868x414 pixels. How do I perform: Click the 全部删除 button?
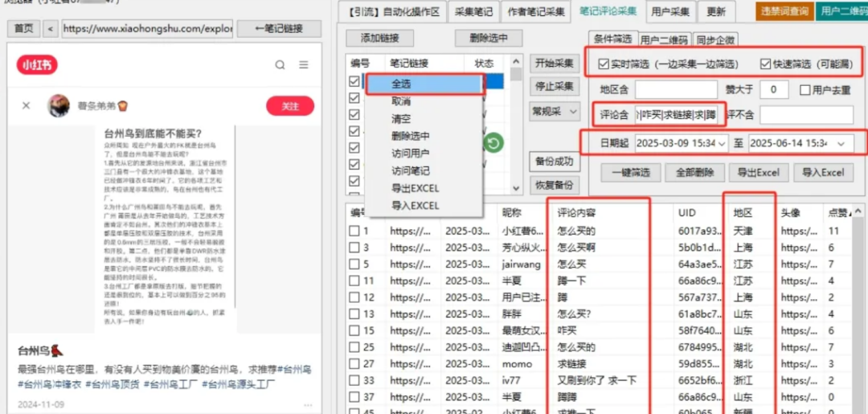694,172
